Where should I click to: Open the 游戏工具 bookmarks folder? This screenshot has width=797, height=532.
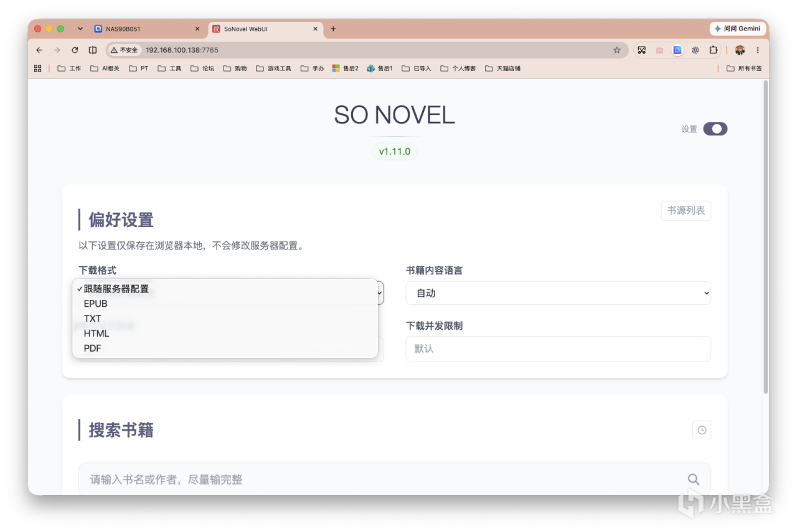tap(273, 68)
